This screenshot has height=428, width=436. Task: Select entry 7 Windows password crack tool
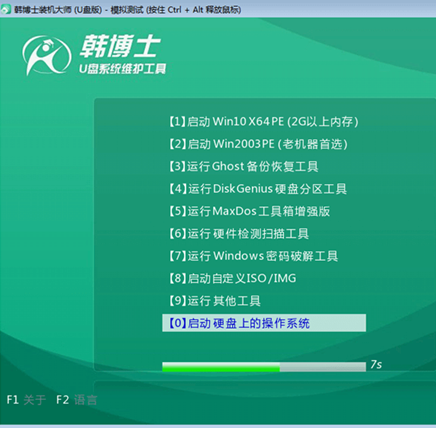(253, 256)
